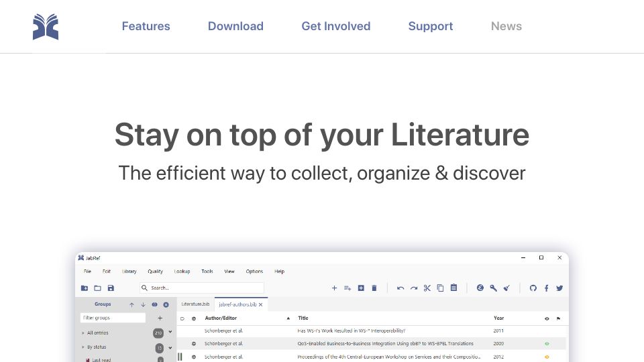Click the eye read-status column header
644x362 pixels.
point(547,318)
